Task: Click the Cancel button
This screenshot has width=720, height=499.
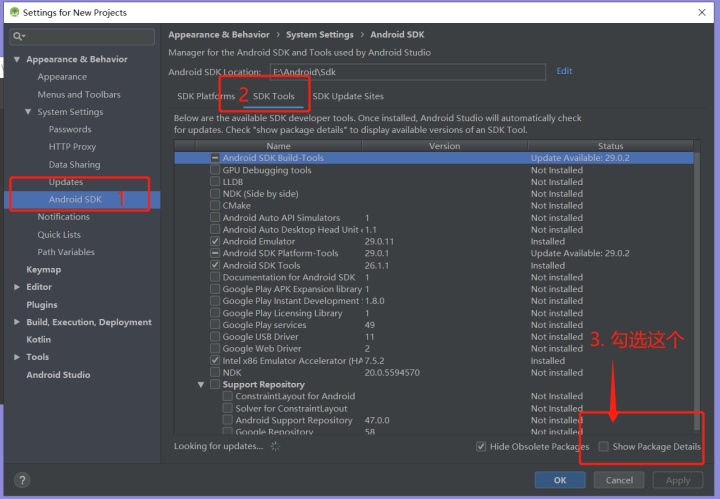Action: pos(619,480)
